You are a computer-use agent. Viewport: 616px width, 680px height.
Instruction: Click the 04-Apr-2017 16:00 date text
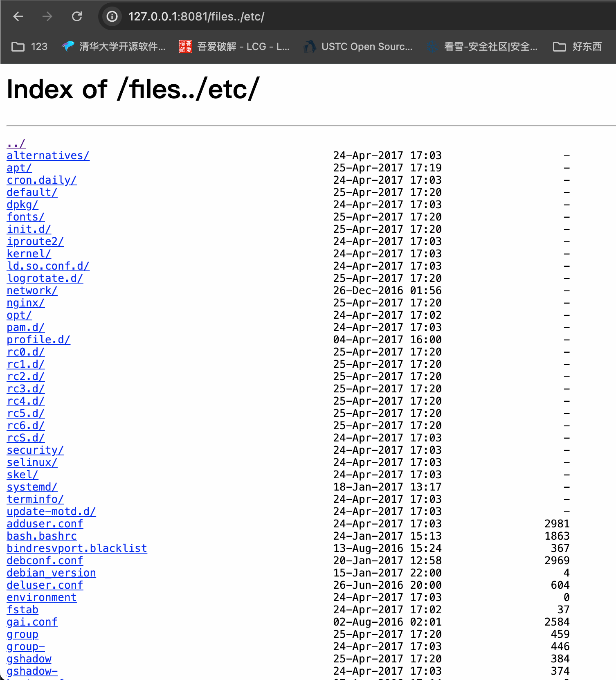click(x=387, y=340)
